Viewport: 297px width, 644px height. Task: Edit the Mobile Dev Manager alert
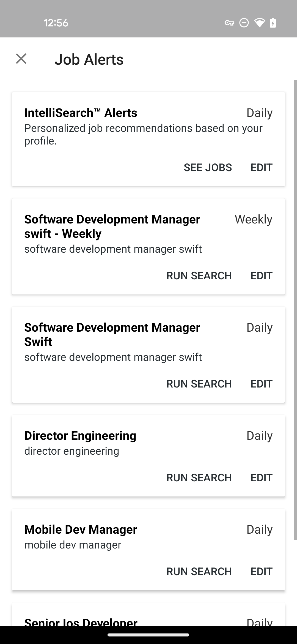tap(262, 571)
